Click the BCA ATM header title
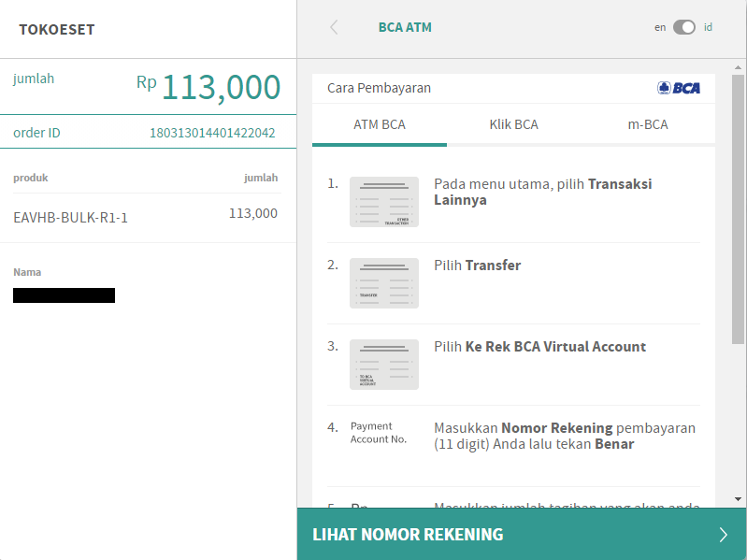747x560 pixels. click(x=405, y=27)
